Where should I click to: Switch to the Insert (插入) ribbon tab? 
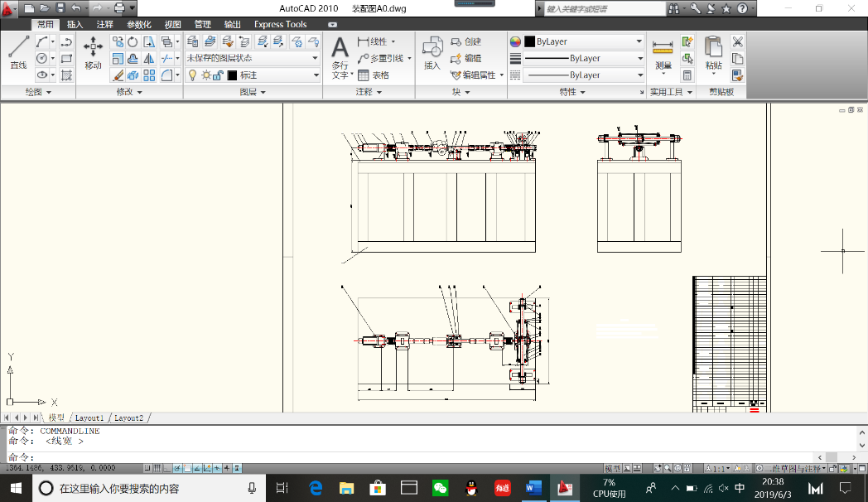point(75,24)
